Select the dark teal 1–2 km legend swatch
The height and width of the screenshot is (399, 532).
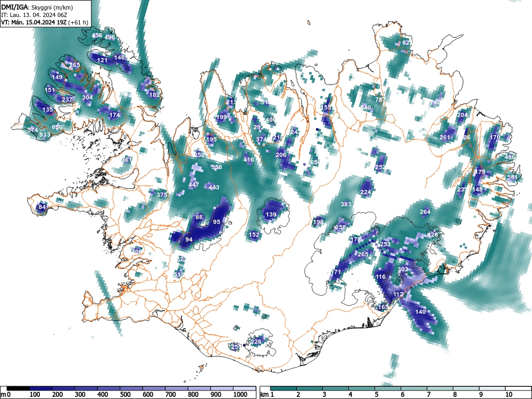[x=284, y=388]
